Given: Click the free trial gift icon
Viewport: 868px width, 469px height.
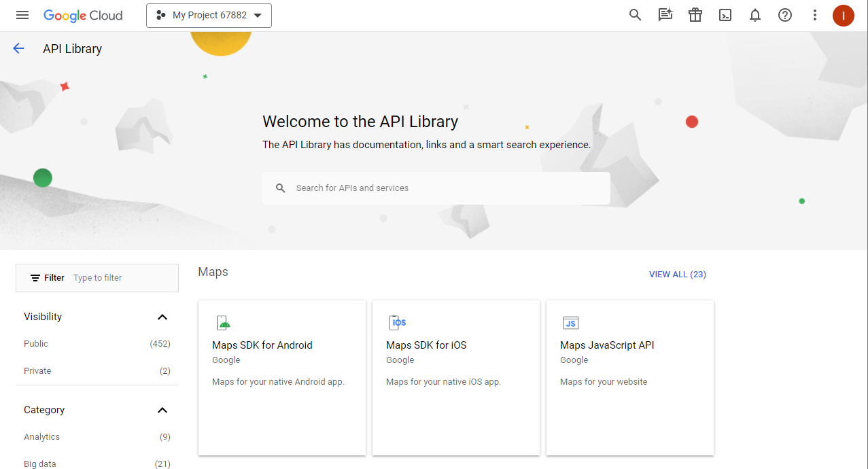Looking at the screenshot, I should coord(695,15).
